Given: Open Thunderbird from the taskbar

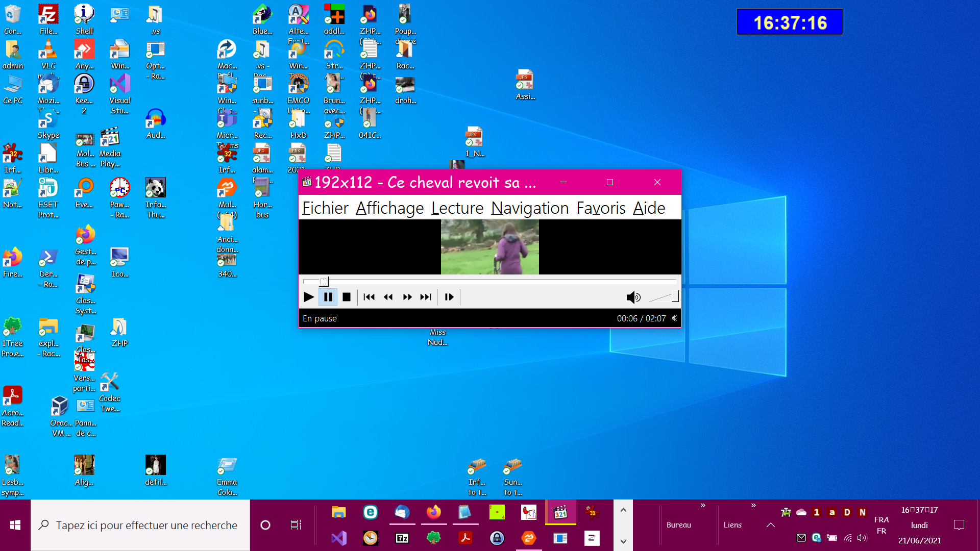Looking at the screenshot, I should point(402,512).
